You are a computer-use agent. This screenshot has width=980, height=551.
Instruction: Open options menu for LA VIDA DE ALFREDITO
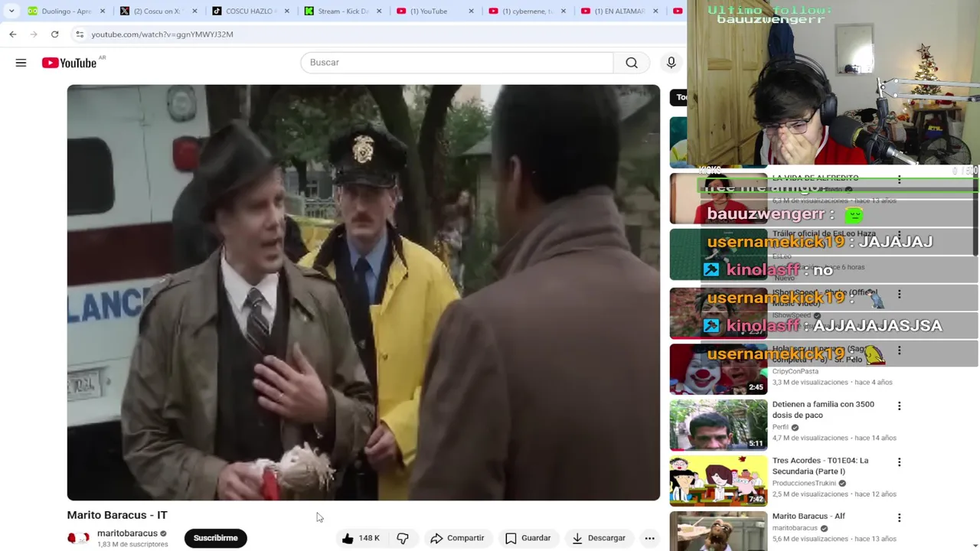coord(899,180)
